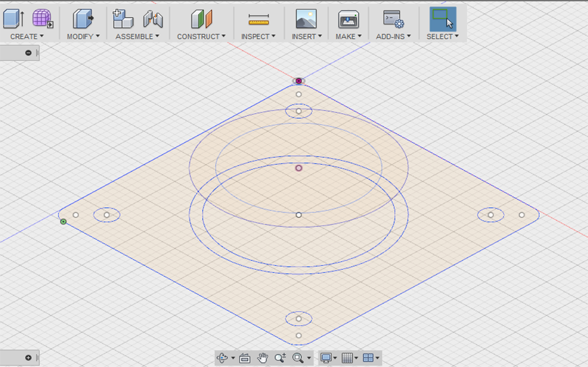The width and height of the screenshot is (588, 367).
Task: Open the CREATE dropdown menu
Action: pos(26,36)
